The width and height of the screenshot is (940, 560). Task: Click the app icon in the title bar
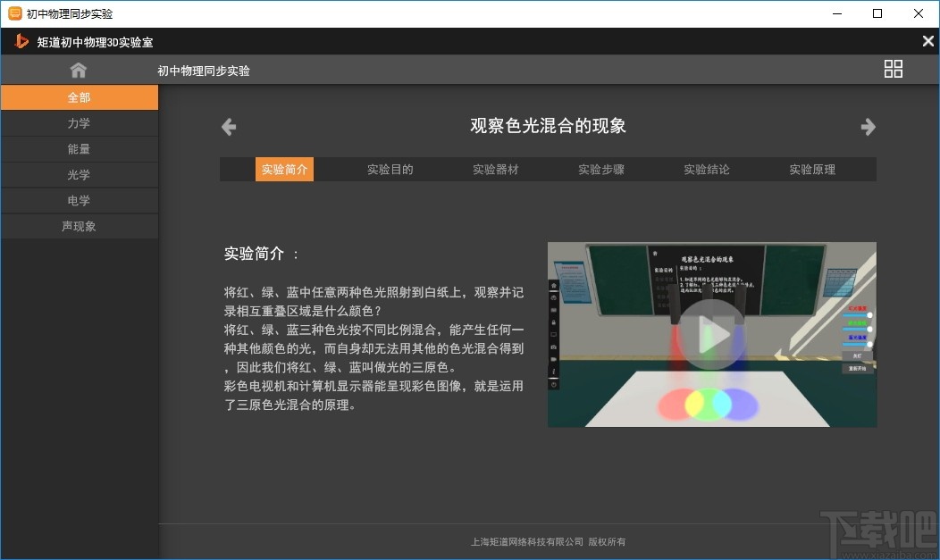(x=13, y=13)
